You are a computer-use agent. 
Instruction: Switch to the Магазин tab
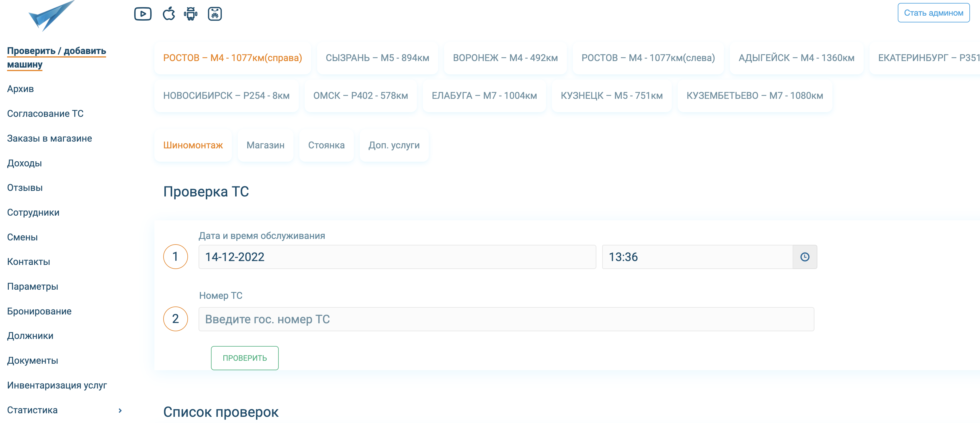265,145
